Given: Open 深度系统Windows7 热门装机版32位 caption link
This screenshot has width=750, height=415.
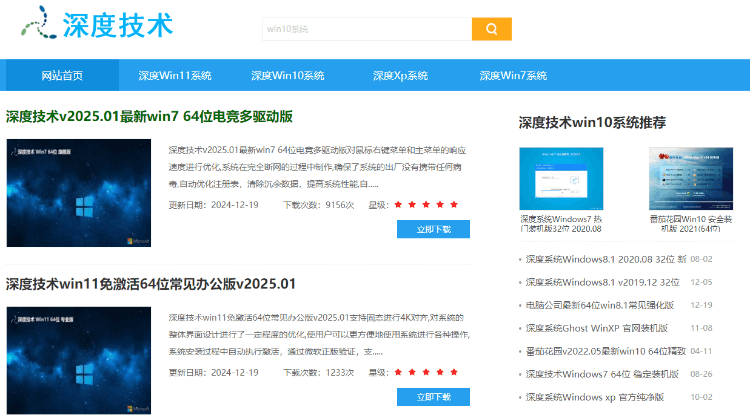Looking at the screenshot, I should tap(561, 224).
